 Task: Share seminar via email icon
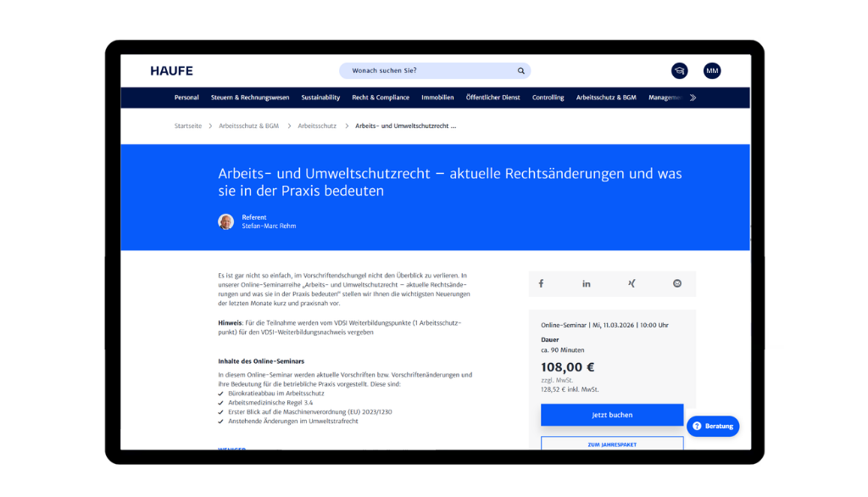coord(677,283)
